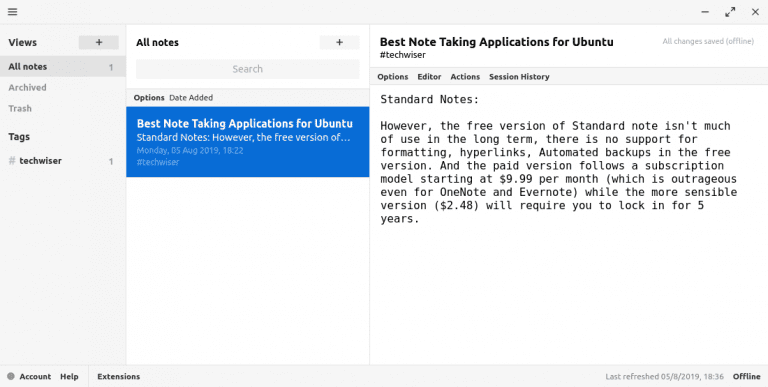Click the All notes list heading
Viewport: 768px width, 387px height.
tap(157, 43)
